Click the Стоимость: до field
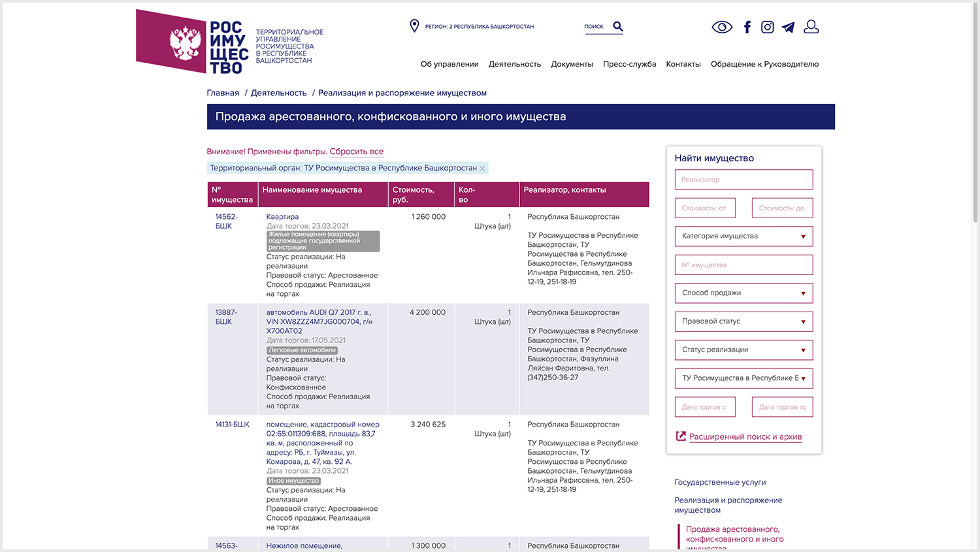The width and height of the screenshot is (980, 552). 782,208
